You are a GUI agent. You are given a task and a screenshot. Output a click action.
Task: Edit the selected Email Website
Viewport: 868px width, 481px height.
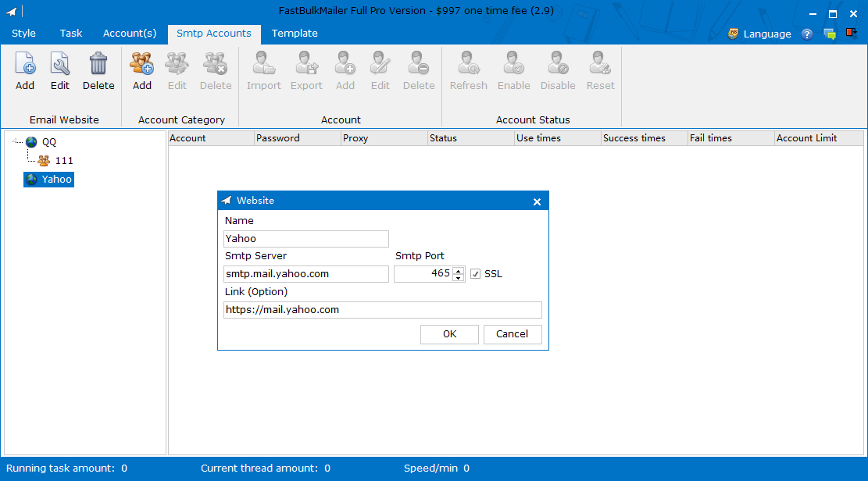(60, 71)
